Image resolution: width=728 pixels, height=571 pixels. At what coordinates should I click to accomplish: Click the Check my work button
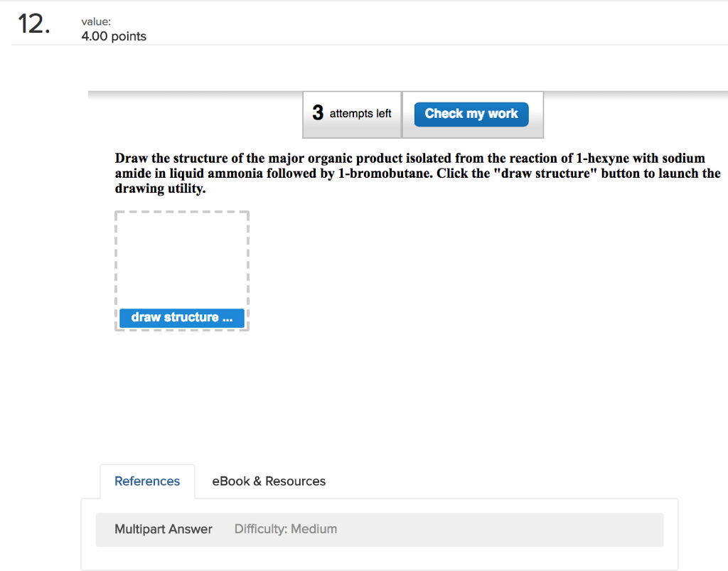(471, 114)
